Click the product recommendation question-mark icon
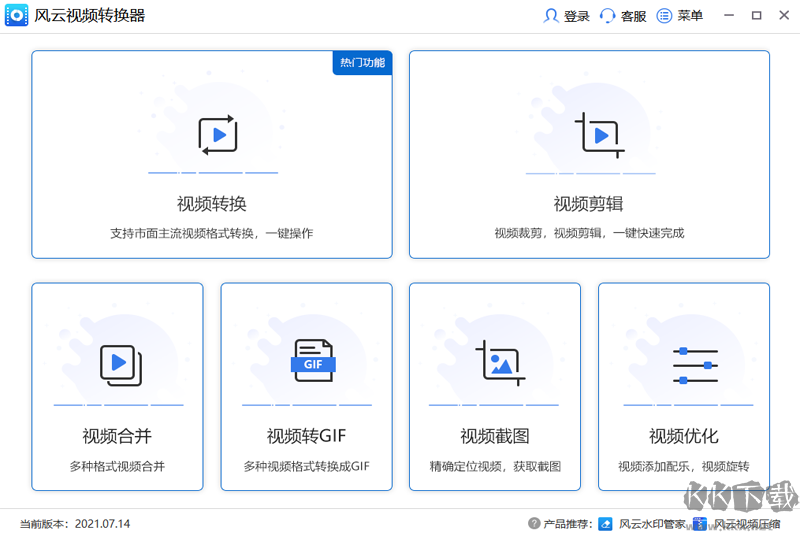 pyautogui.click(x=534, y=523)
